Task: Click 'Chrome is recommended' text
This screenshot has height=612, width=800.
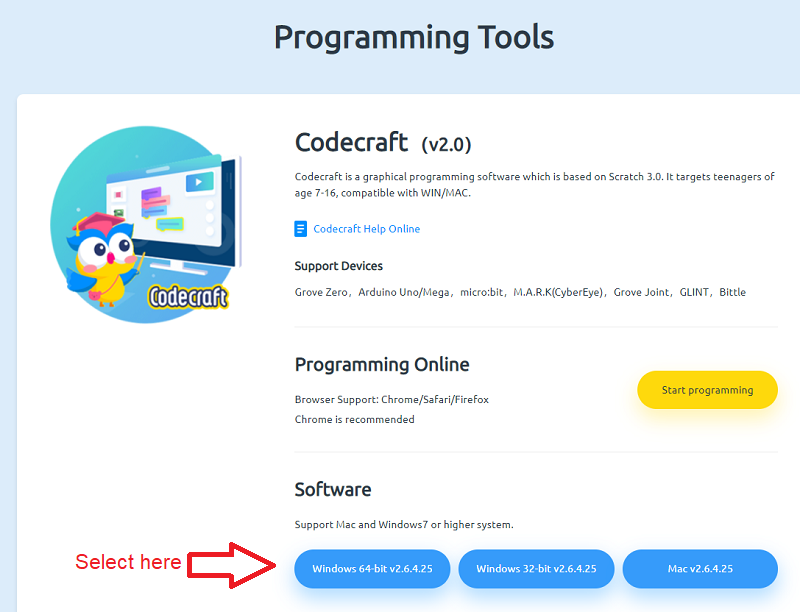Action: (355, 419)
